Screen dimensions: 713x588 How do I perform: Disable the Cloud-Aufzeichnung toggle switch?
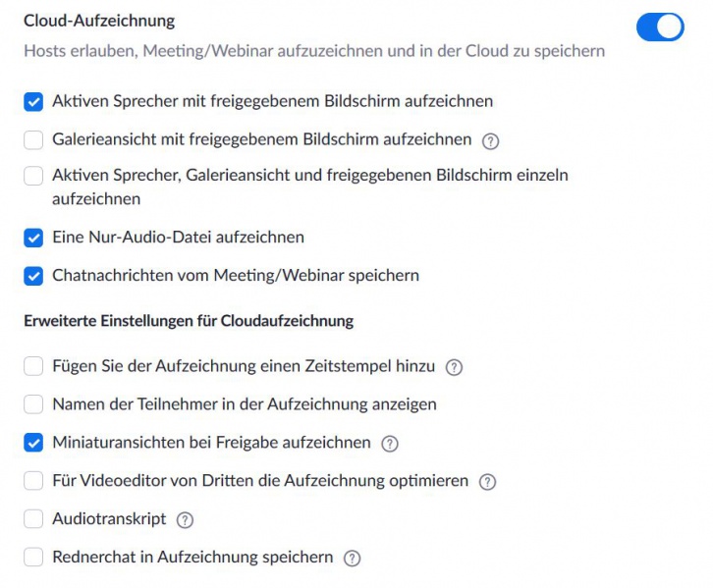pos(660,27)
